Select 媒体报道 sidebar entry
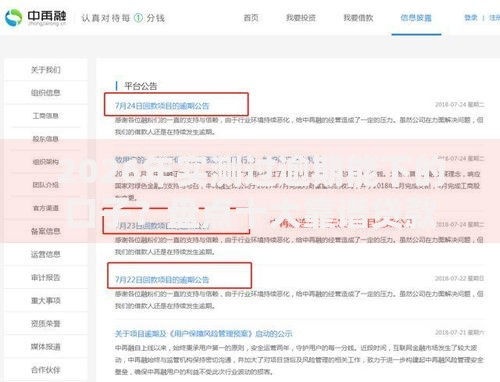This screenshot has height=382, width=500. click(46, 347)
